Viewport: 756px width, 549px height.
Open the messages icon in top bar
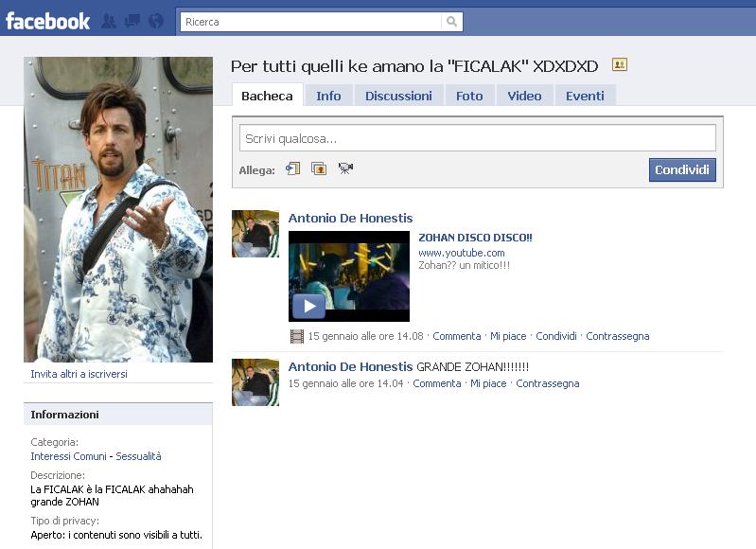tap(132, 21)
